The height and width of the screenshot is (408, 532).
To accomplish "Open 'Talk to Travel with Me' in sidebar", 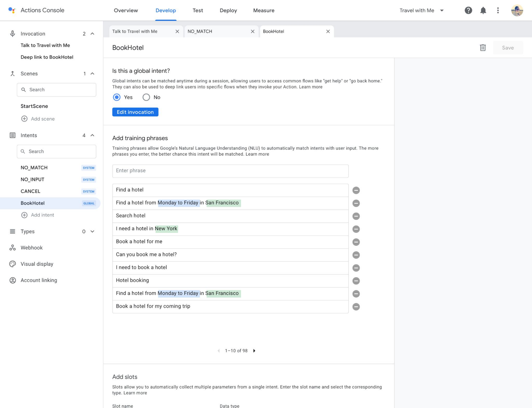I will click(45, 45).
